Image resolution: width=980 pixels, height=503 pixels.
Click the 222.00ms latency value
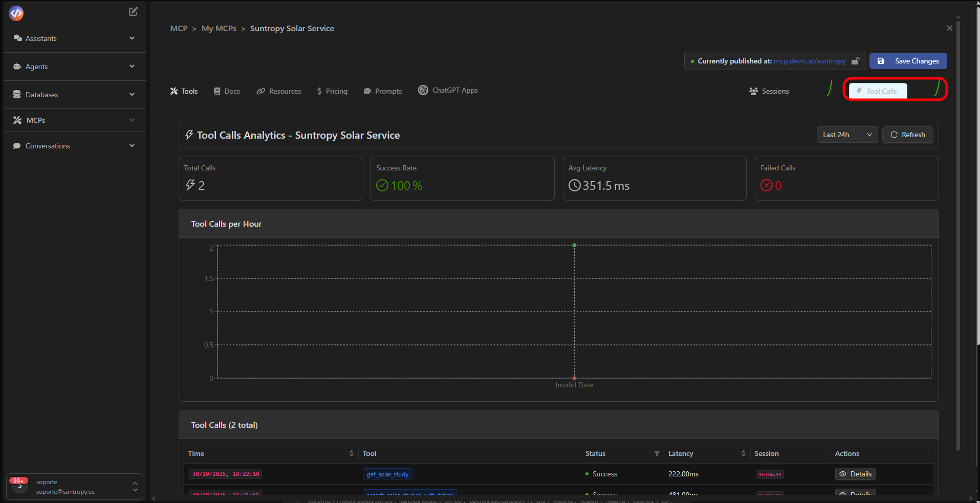[x=683, y=474]
